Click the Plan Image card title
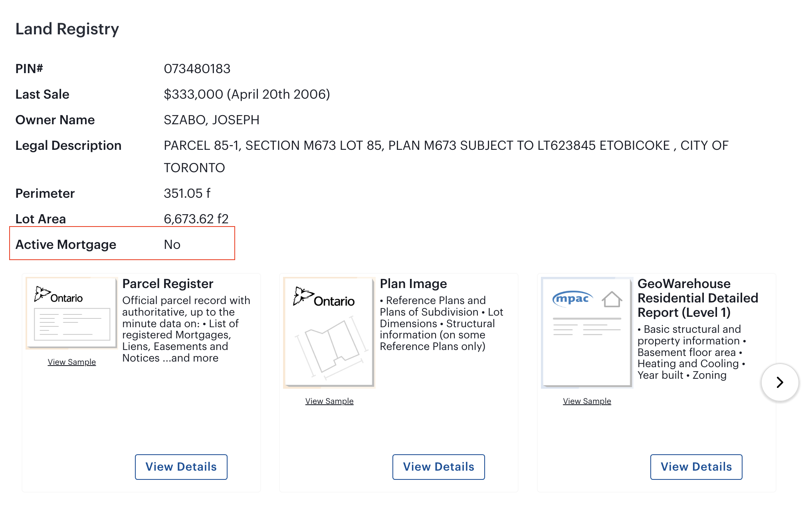The width and height of the screenshot is (812, 505). click(413, 284)
